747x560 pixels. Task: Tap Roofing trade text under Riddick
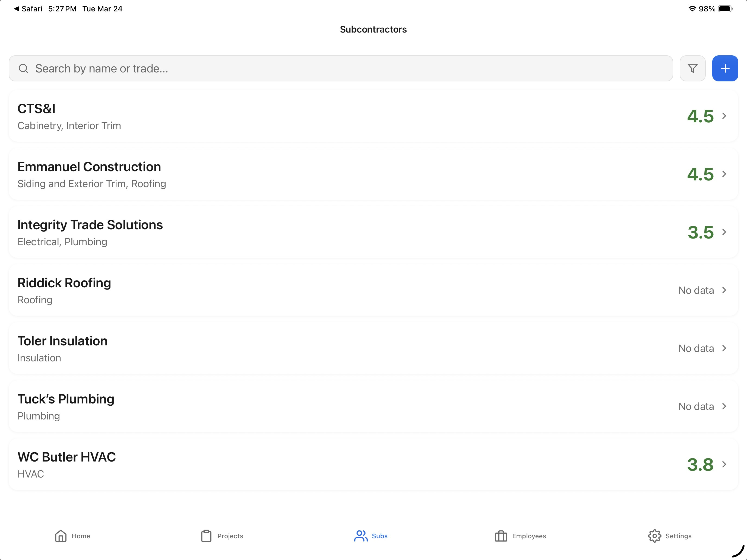35,300
